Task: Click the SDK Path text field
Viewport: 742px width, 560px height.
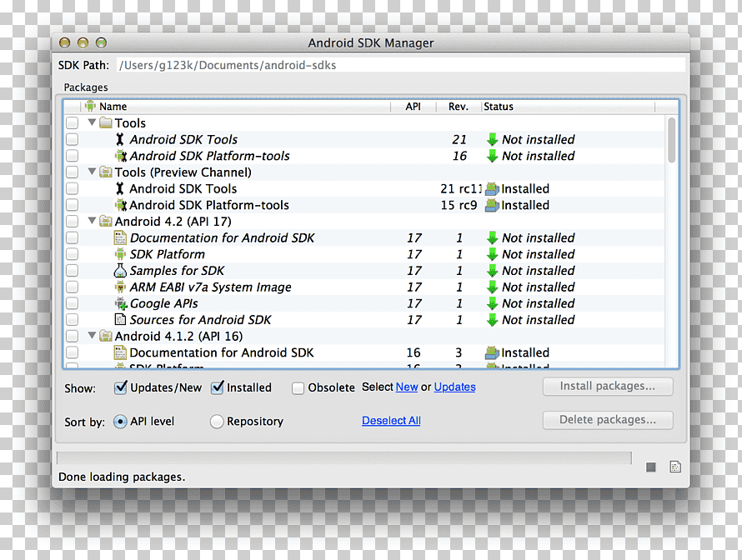Action: point(400,65)
